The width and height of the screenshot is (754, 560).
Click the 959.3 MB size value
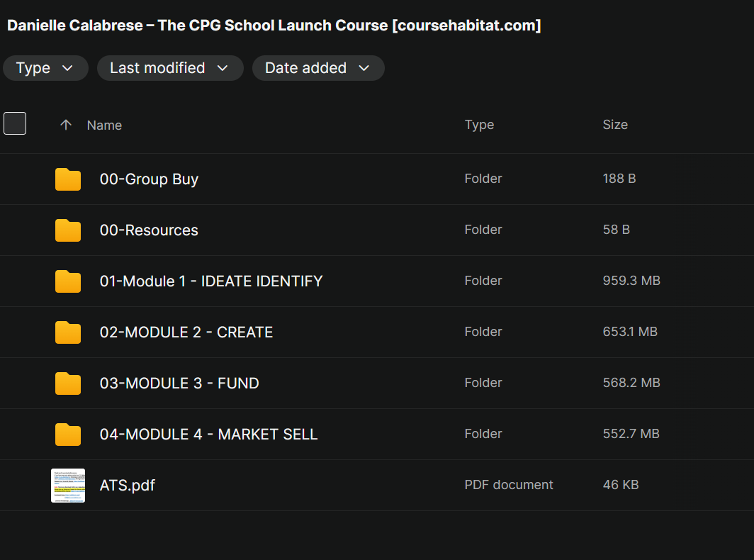point(631,281)
